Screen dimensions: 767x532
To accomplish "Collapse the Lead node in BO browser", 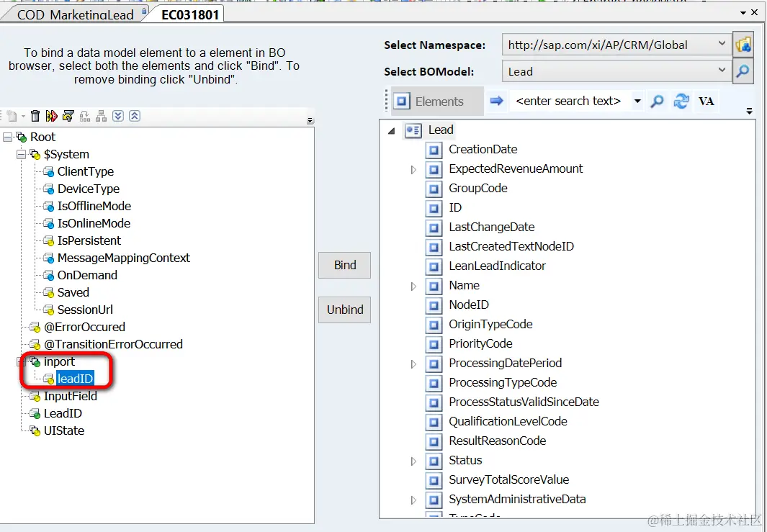I will coord(391,130).
